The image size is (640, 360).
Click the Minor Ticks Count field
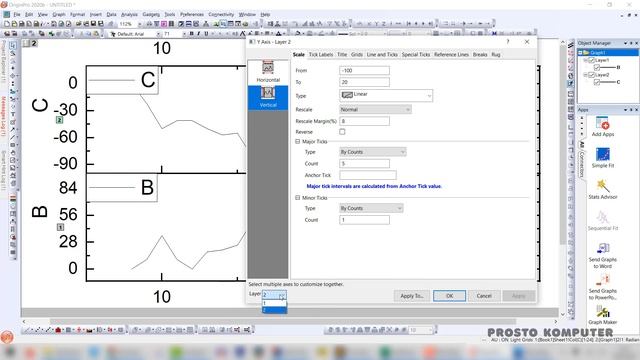click(x=364, y=220)
